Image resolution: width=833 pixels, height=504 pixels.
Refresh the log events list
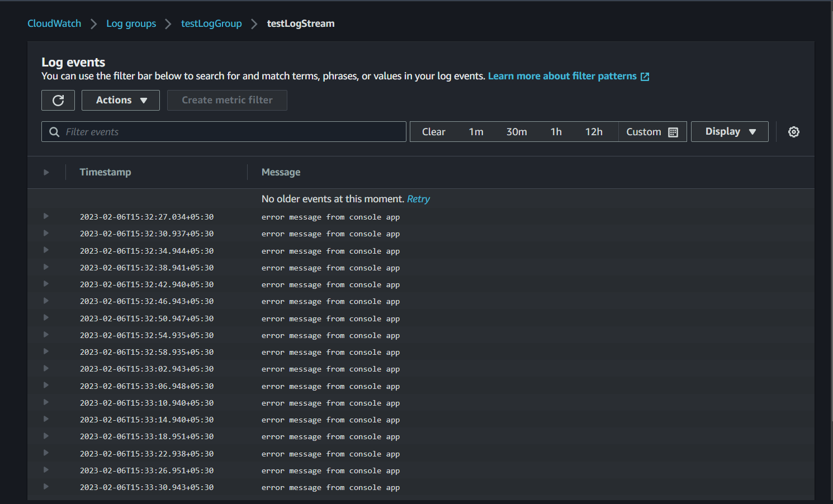click(x=58, y=101)
